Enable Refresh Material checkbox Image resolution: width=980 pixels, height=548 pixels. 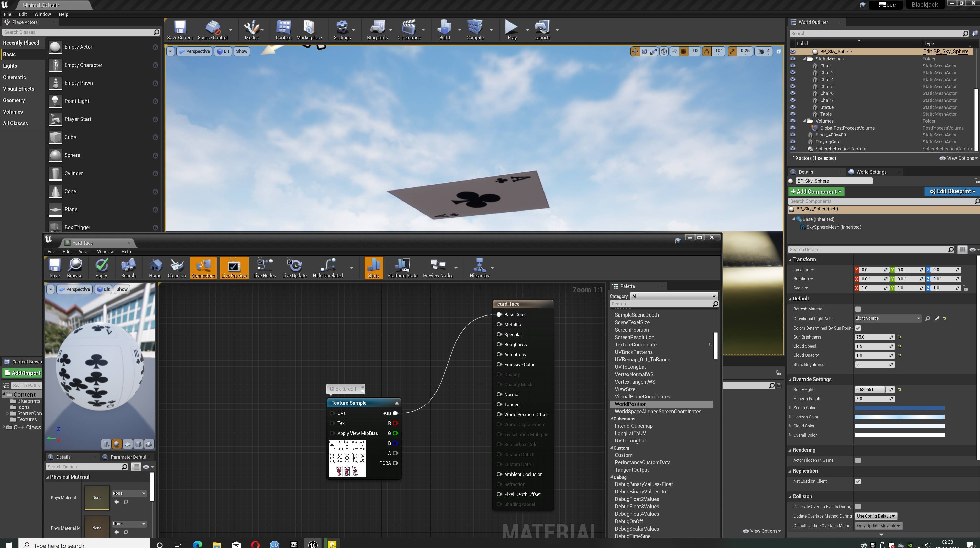point(857,309)
